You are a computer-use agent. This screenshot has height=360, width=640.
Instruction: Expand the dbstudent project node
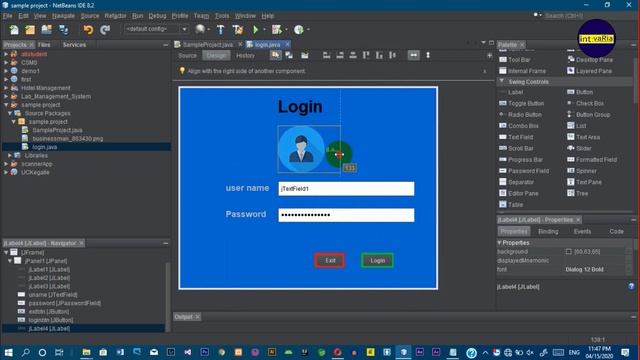click(x=6, y=54)
